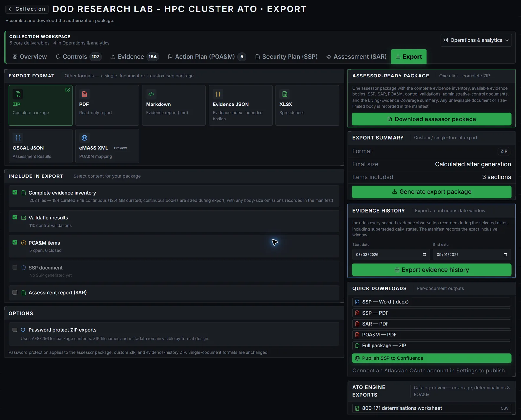Viewport: 521px width, 420px height.
Task: Click the Start date field
Action: pyautogui.click(x=391, y=255)
